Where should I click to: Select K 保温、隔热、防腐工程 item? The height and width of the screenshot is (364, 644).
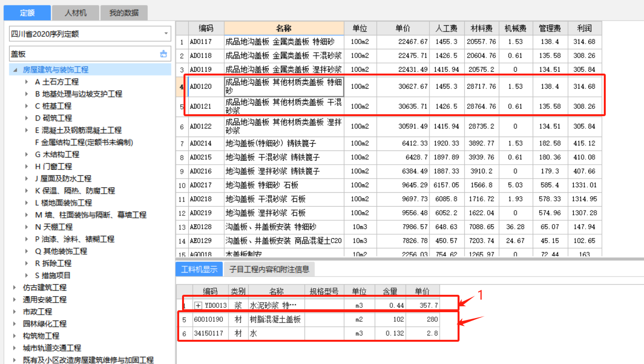[x=75, y=191]
